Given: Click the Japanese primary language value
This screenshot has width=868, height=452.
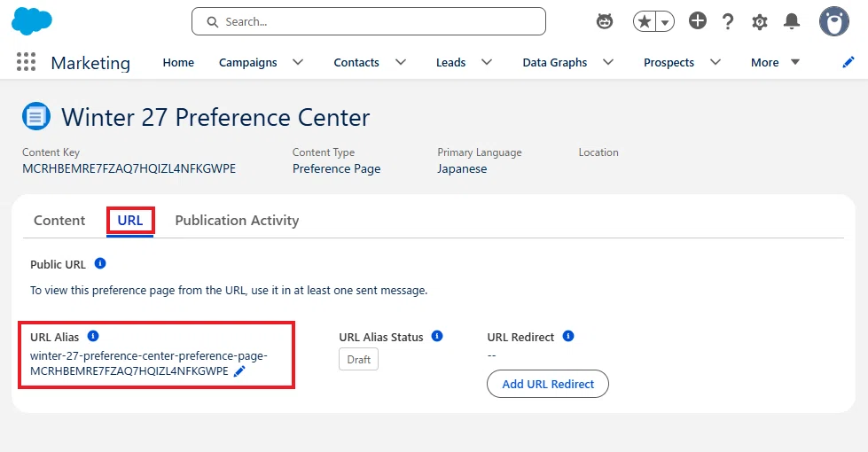Looking at the screenshot, I should click(462, 168).
